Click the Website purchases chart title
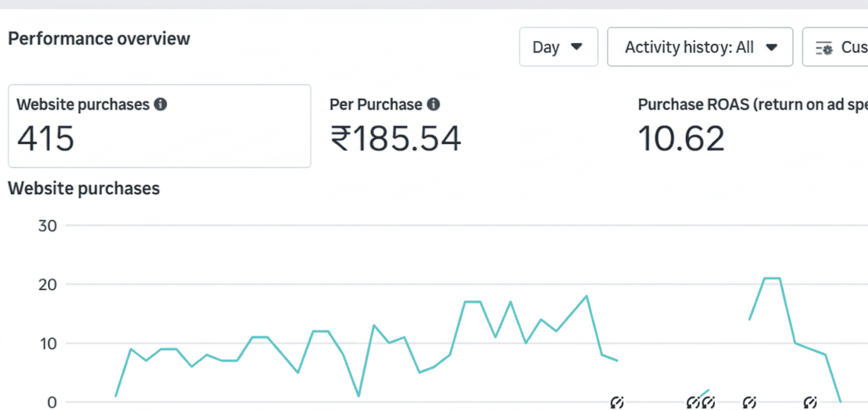This screenshot has height=410, width=868. [84, 188]
